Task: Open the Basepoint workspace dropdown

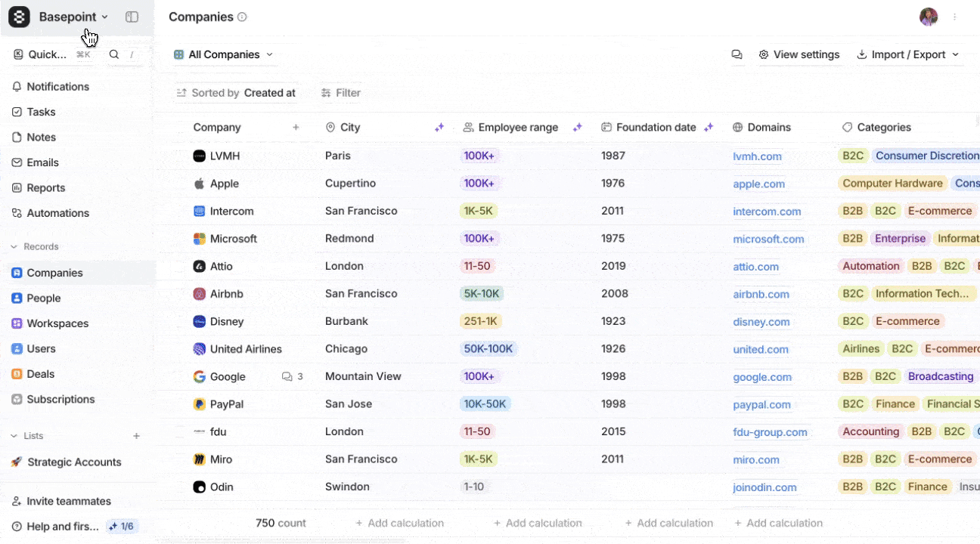Action: (x=73, y=17)
